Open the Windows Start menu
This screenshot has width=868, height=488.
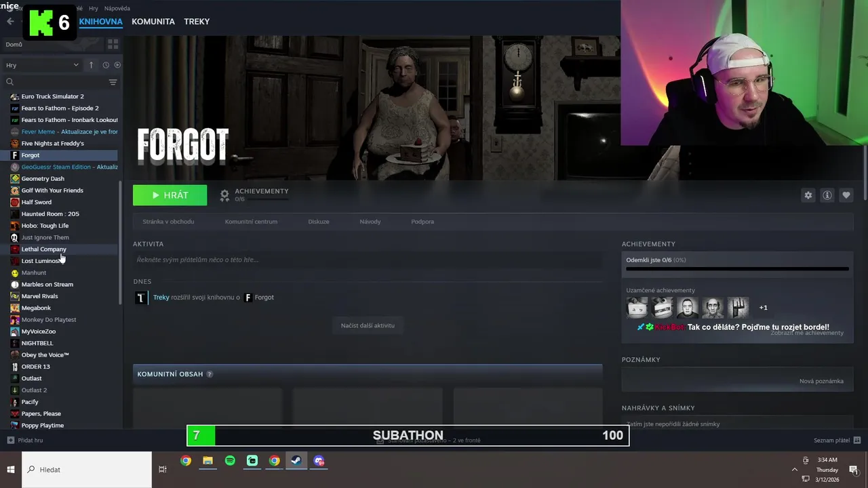(11, 470)
